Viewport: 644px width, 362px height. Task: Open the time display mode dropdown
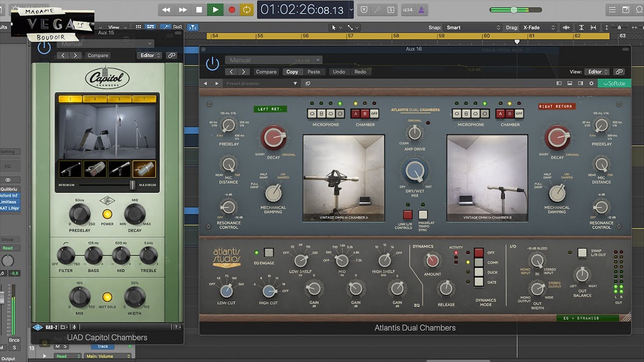[x=351, y=10]
